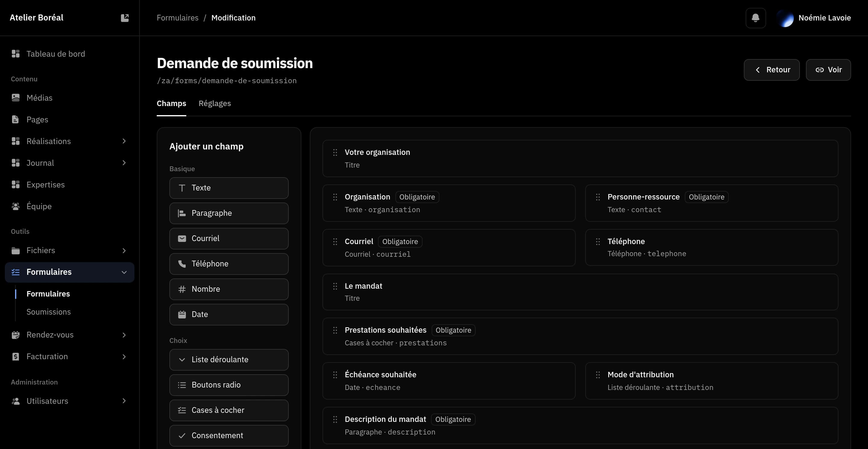Switch to the Réglages tab
This screenshot has width=868, height=449.
(215, 103)
